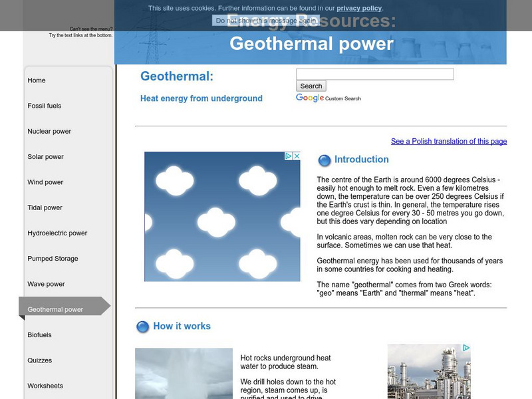Navigate to Solar power in the sidebar
The height and width of the screenshot is (399, 532).
tap(46, 157)
